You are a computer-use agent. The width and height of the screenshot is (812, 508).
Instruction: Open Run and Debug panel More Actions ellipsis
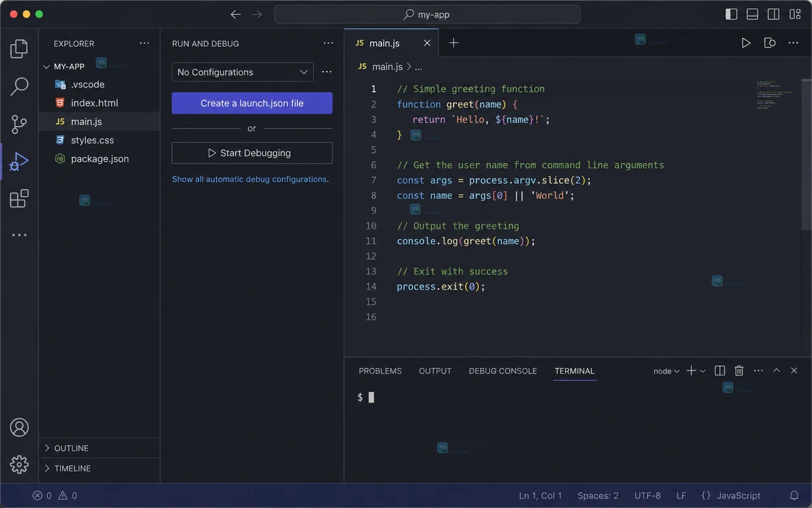click(328, 43)
